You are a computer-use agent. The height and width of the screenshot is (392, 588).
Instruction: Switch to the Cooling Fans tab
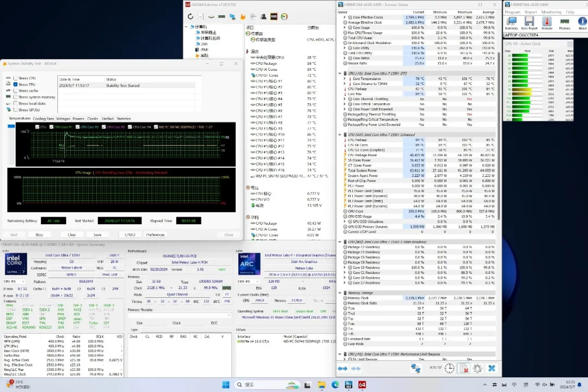(x=44, y=119)
